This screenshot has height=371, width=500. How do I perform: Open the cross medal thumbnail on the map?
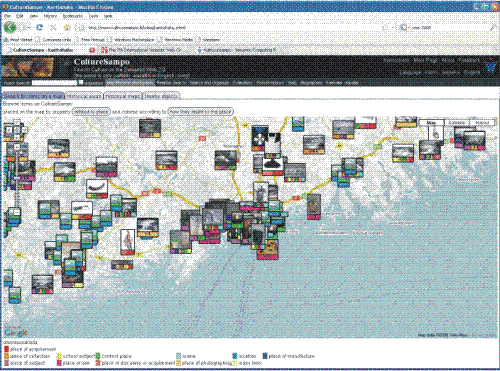[260, 137]
